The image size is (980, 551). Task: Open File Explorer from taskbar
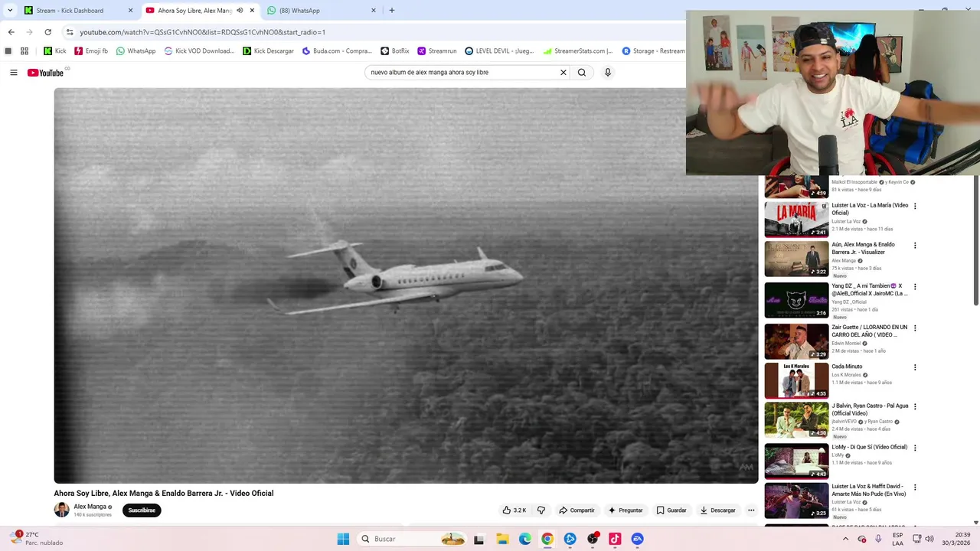[x=503, y=539]
